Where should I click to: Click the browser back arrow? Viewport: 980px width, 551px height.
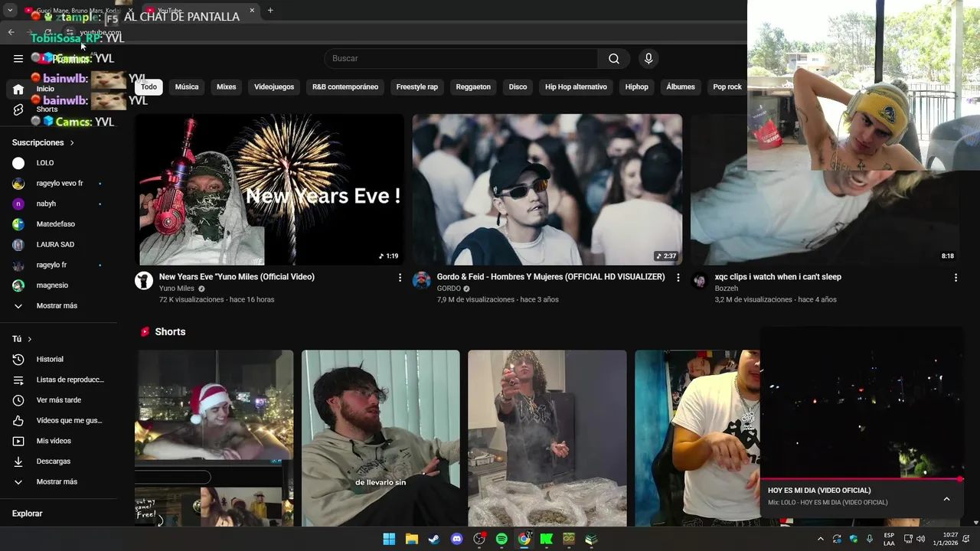(x=11, y=32)
